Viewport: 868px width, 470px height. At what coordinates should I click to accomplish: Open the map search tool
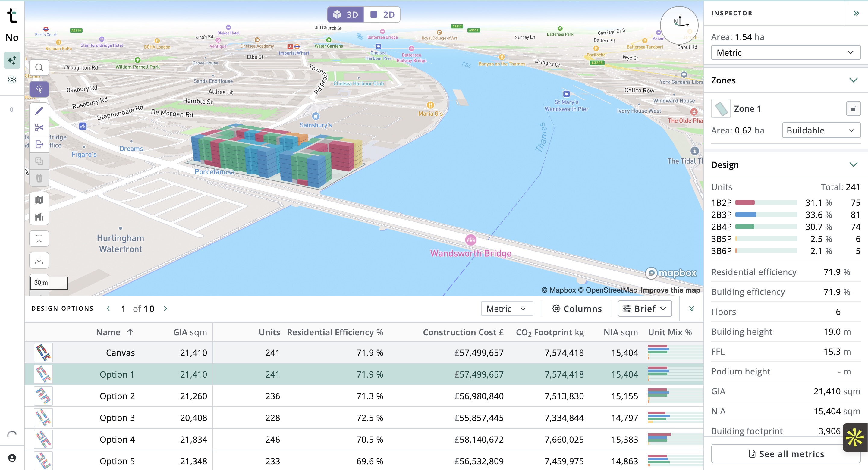(39, 68)
